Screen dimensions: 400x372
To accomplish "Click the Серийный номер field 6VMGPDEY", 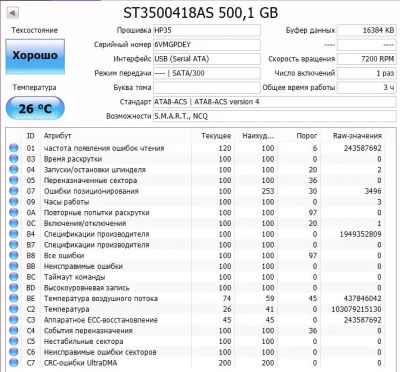I will tap(207, 45).
